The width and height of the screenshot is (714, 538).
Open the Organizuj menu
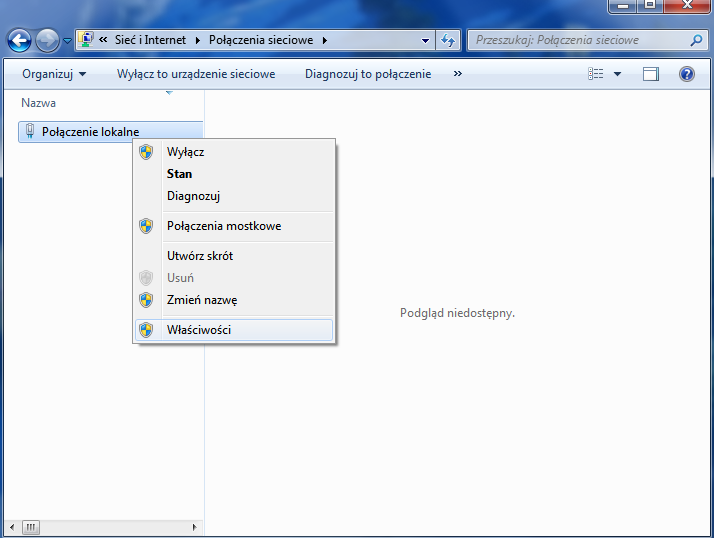[54, 74]
